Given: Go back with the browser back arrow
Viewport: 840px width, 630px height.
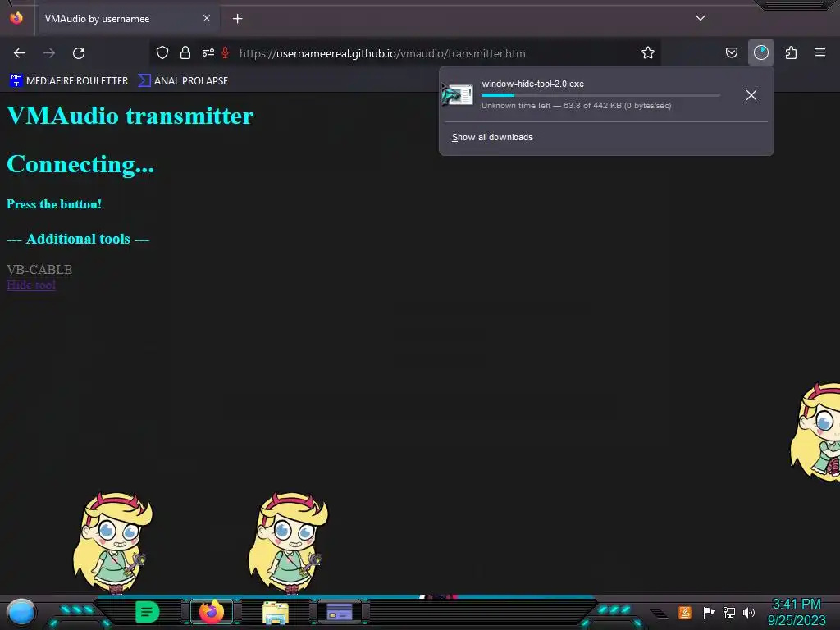Looking at the screenshot, I should tap(20, 53).
